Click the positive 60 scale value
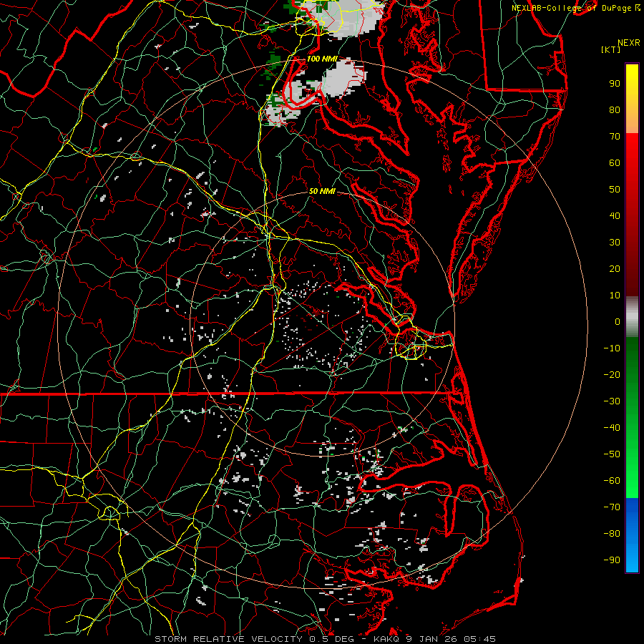This screenshot has height=644, width=644. tap(615, 163)
